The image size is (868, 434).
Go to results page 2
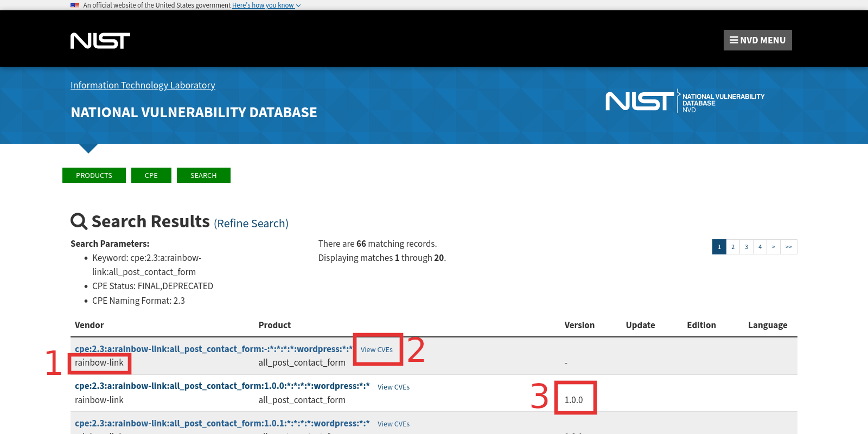click(733, 247)
